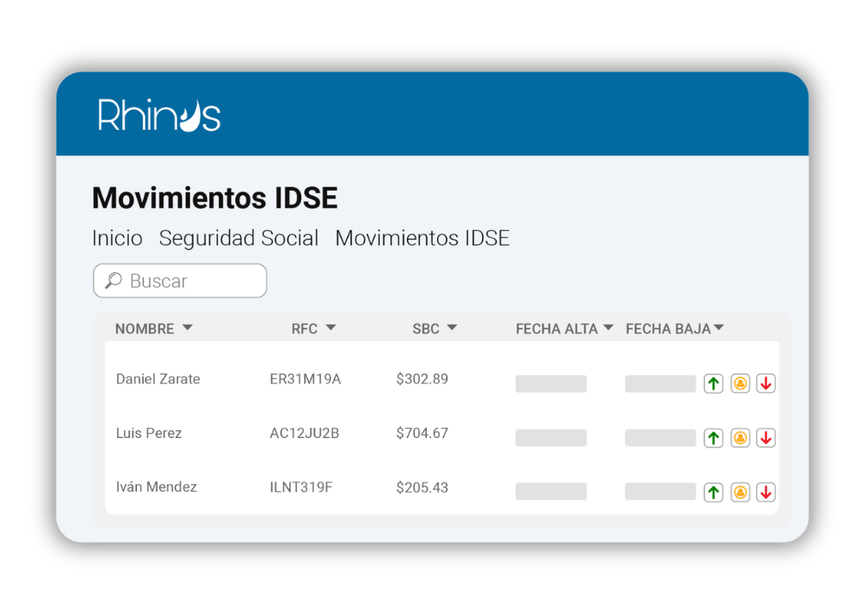The image size is (868, 610).
Task: Click the orange user icon for Luis Perez
Action: tap(741, 438)
